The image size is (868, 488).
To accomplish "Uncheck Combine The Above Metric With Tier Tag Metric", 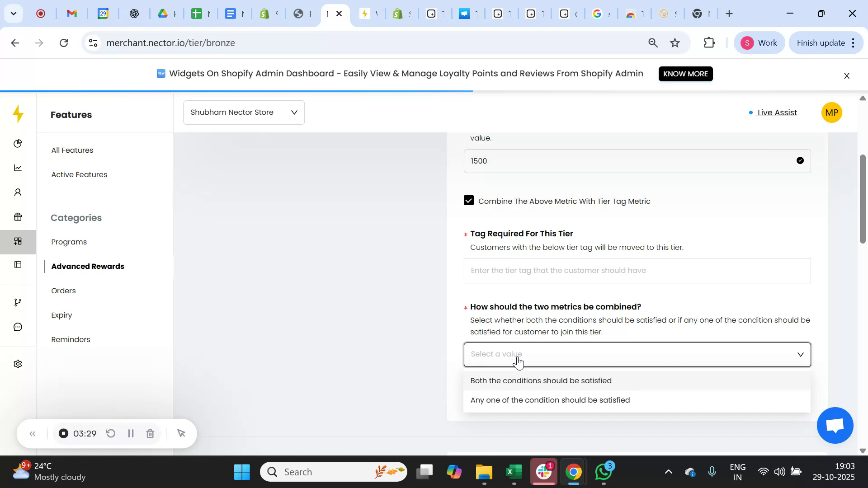I will (469, 201).
